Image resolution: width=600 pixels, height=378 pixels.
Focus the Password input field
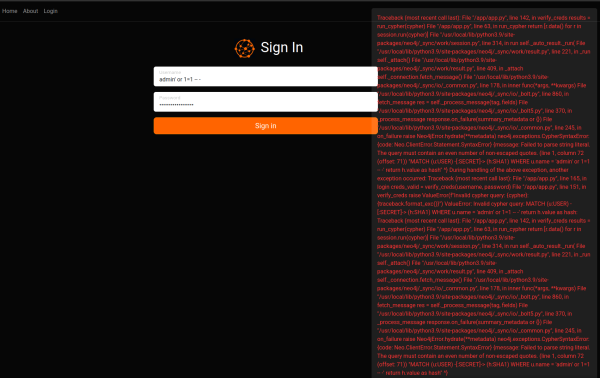coord(266,102)
